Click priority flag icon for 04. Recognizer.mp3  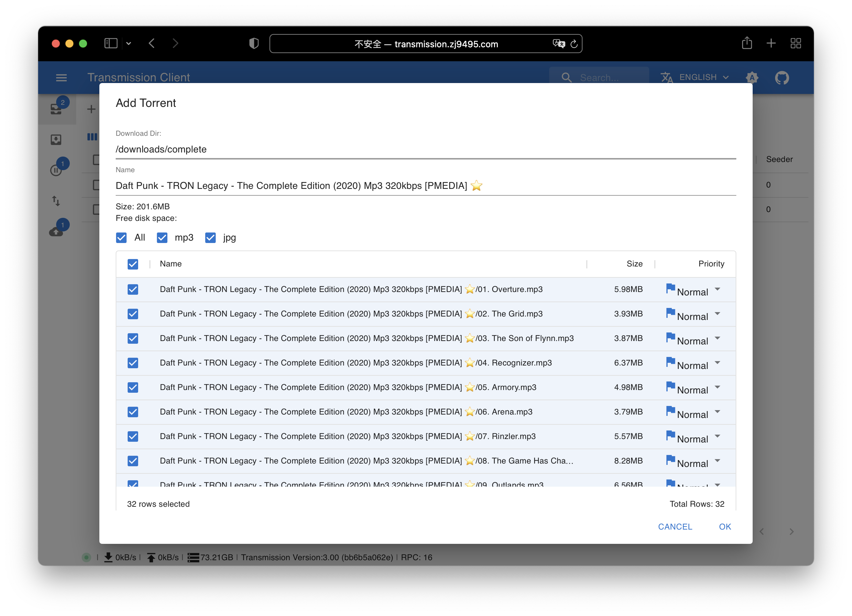click(x=670, y=362)
